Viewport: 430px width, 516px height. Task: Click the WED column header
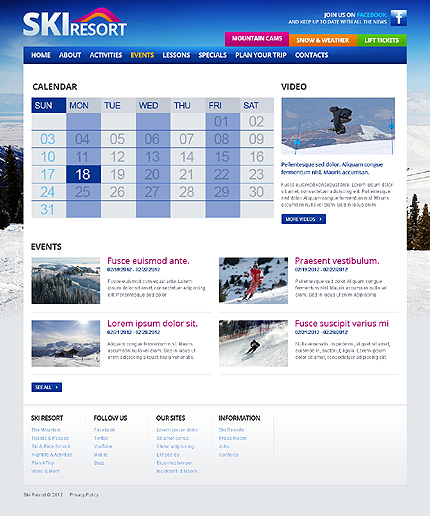coord(153,105)
